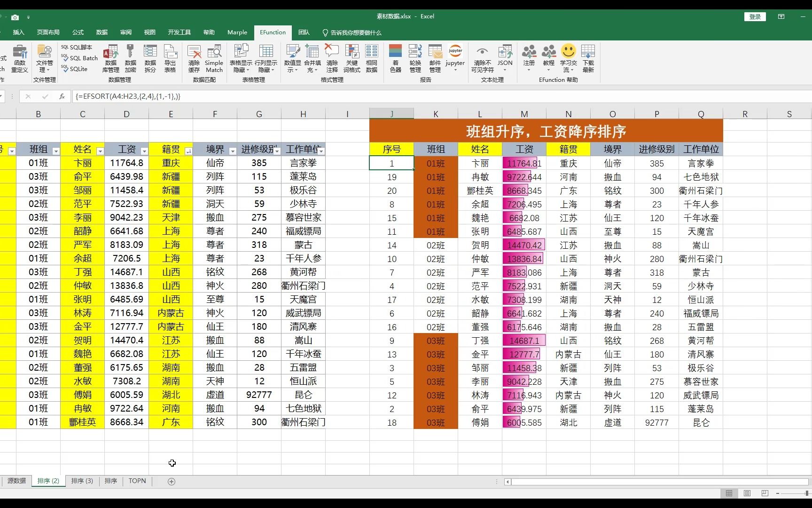Open the JSON tool dropdown

click(x=505, y=58)
